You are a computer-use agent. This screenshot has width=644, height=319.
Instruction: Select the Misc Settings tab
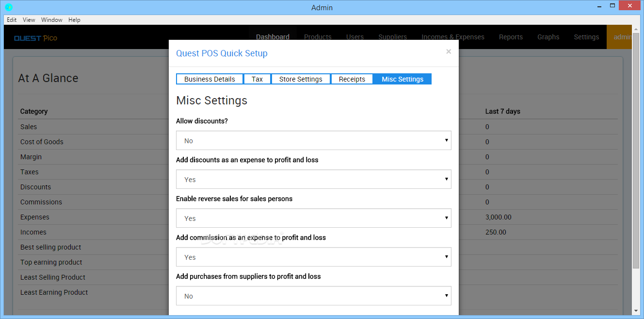click(x=402, y=79)
